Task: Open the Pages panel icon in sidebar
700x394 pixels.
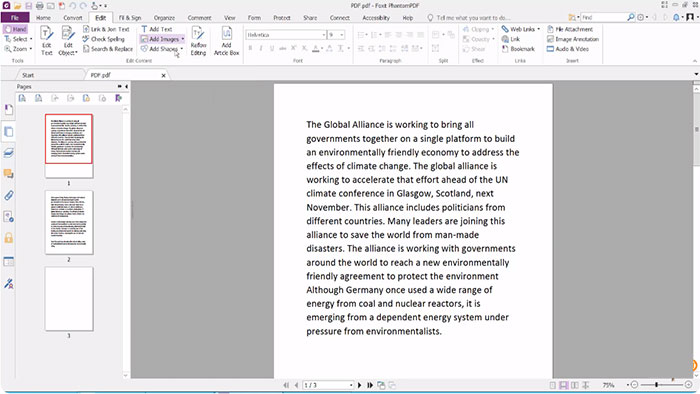Action: [x=8, y=132]
